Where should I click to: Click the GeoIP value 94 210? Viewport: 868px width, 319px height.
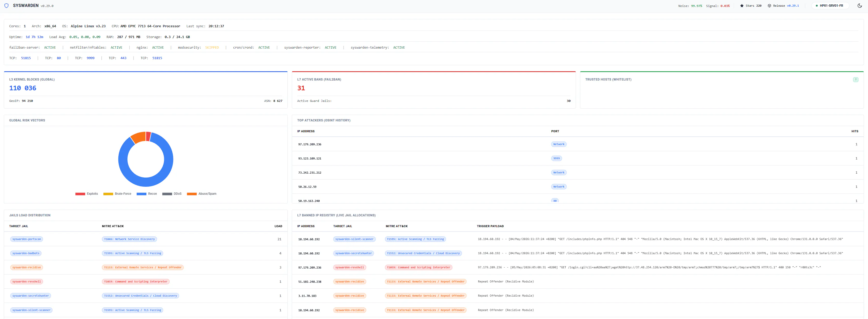pyautogui.click(x=27, y=101)
